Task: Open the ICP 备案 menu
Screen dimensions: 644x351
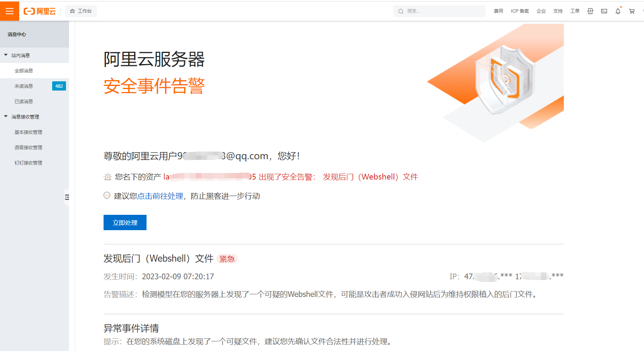Action: coord(520,11)
